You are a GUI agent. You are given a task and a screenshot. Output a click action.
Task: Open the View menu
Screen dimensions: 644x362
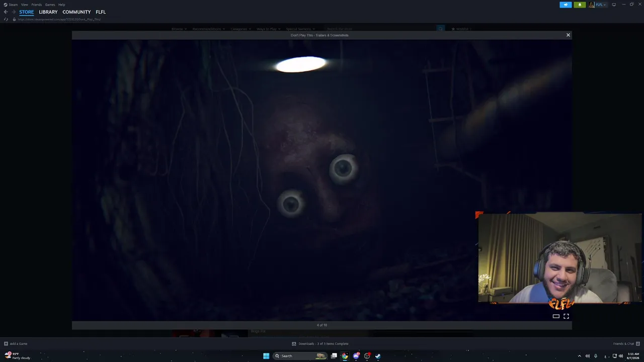25,5
